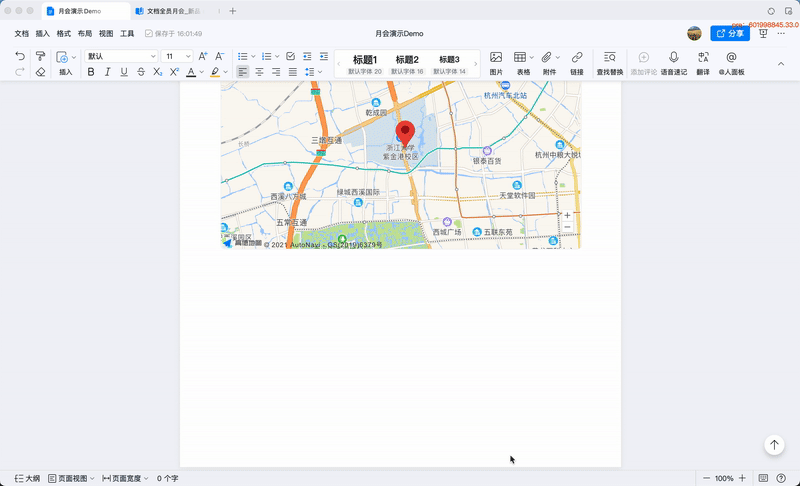Apply the font color A button
This screenshot has height=486, width=800.
click(191, 72)
